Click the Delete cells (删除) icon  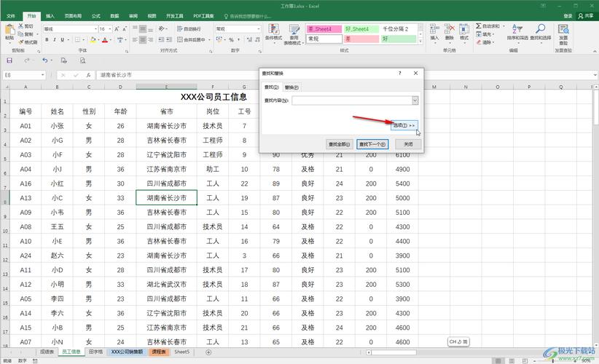pyautogui.click(x=449, y=32)
